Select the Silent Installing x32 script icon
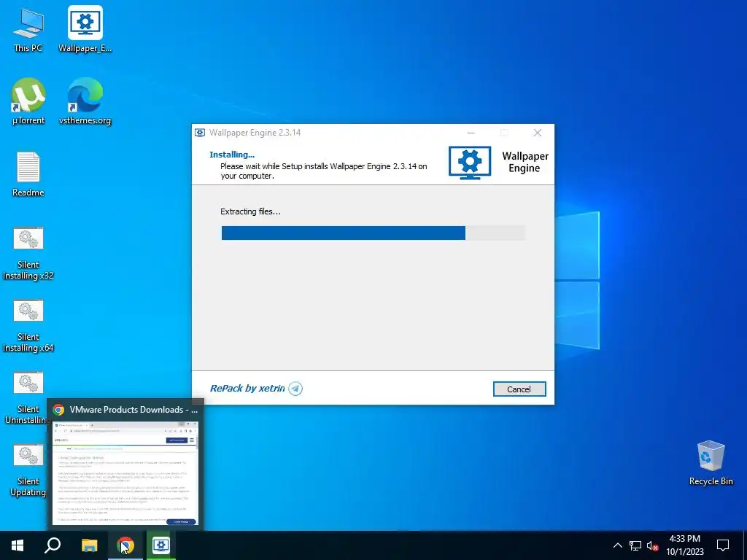747x560 pixels. (x=28, y=254)
